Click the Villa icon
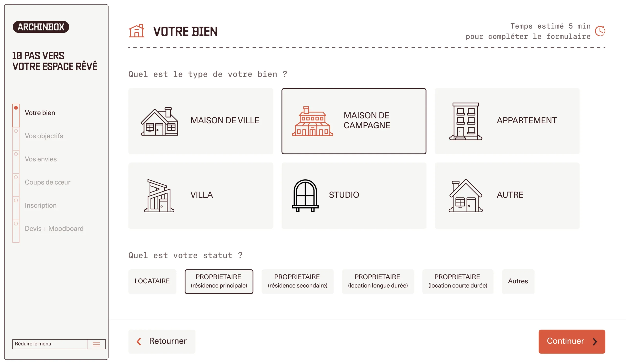The image size is (626, 364). pos(159,196)
